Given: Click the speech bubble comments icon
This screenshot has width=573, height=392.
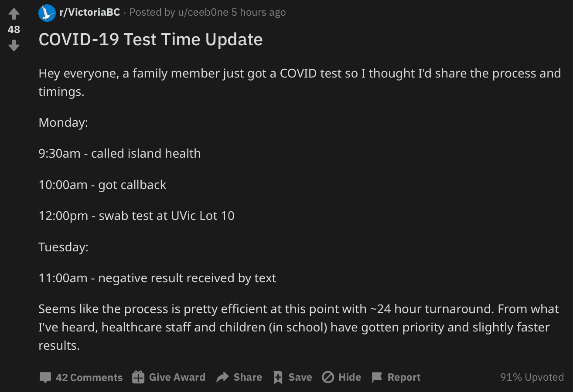Looking at the screenshot, I should 45,377.
